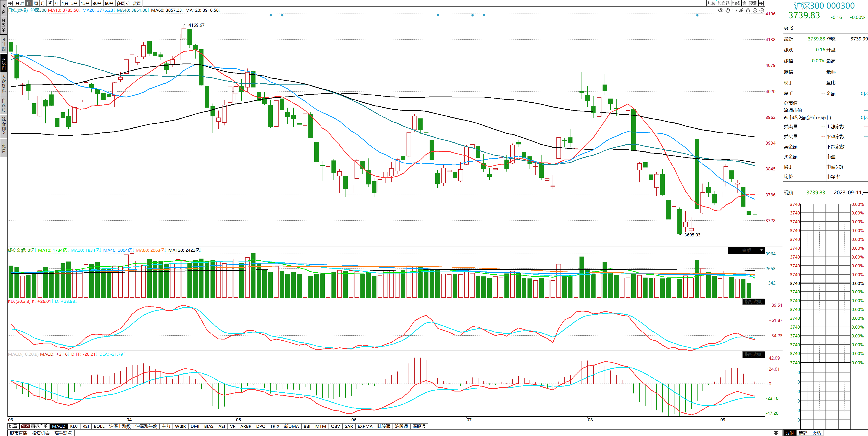Click the arrow icon right of 预测
The image size is (868, 436).
click(x=762, y=3)
